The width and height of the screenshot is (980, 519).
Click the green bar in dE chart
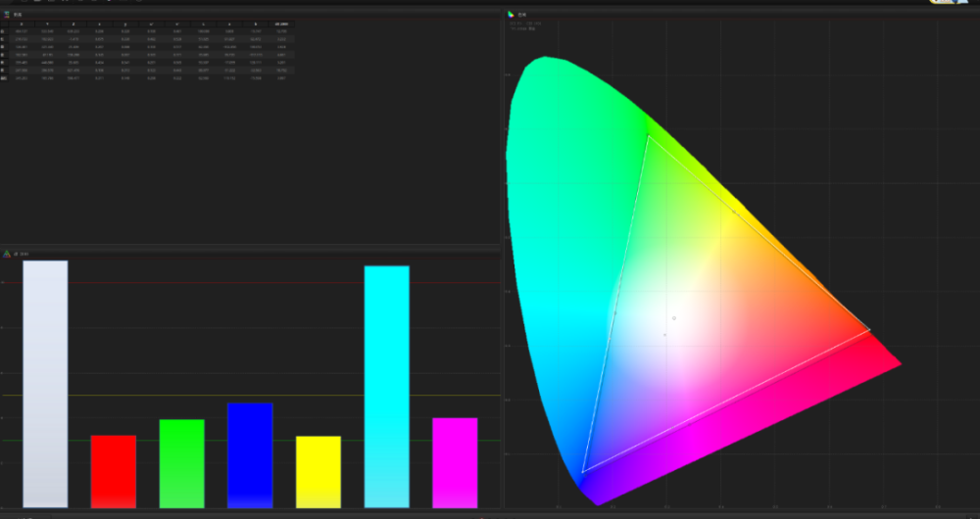point(181,463)
